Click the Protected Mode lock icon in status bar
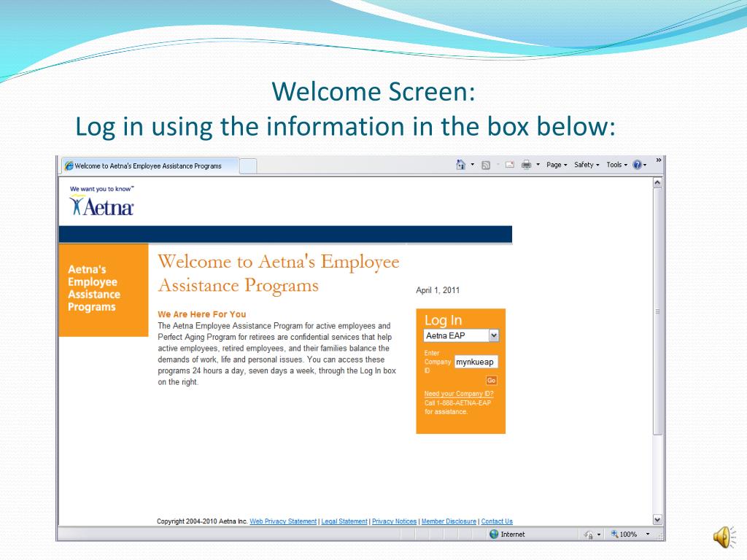 tap(589, 534)
